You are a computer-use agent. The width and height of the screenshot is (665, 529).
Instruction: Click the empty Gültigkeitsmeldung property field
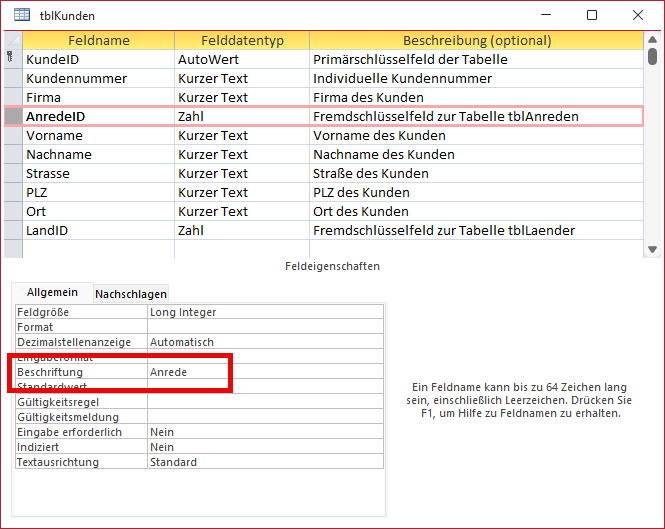pos(265,417)
